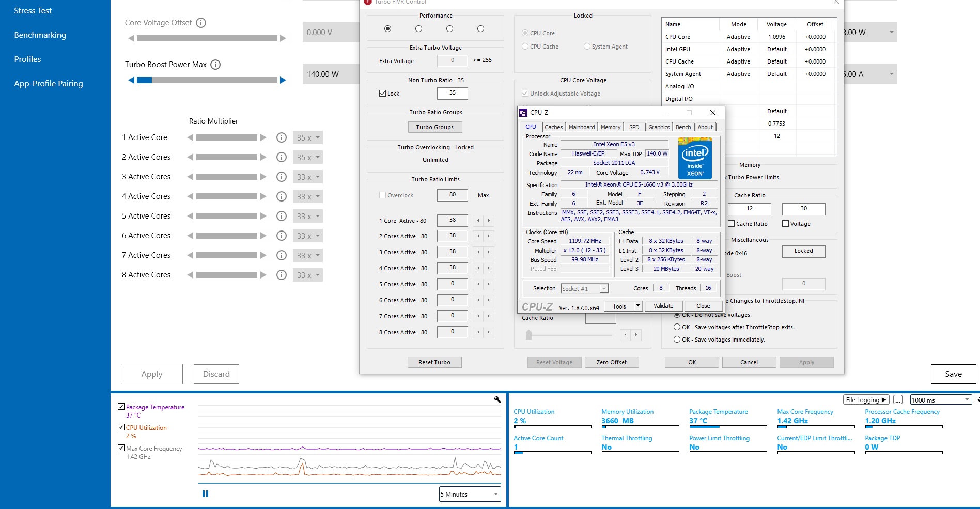Switch to CPU-Z Mainboard tab
Image resolution: width=980 pixels, height=509 pixels.
point(582,127)
